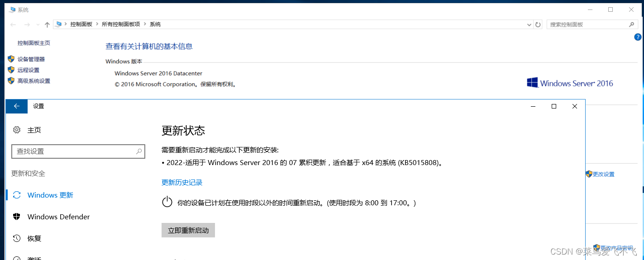Screen dimensions: 644x260
Task: Click the 系统 window title icon
Action: [x=12, y=9]
